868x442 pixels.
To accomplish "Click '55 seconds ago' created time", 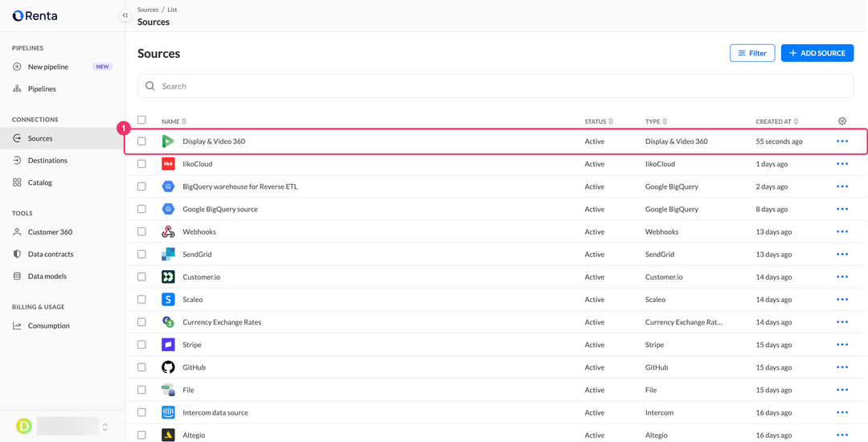I will (x=779, y=141).
